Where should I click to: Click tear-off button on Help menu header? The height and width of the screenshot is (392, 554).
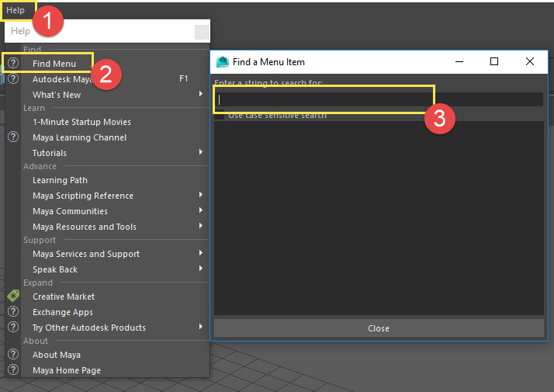(x=202, y=33)
